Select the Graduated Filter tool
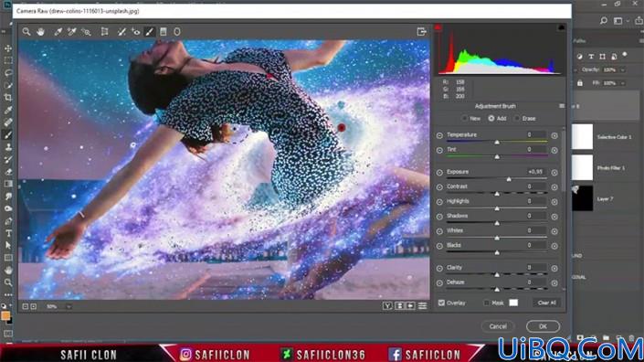 164,32
